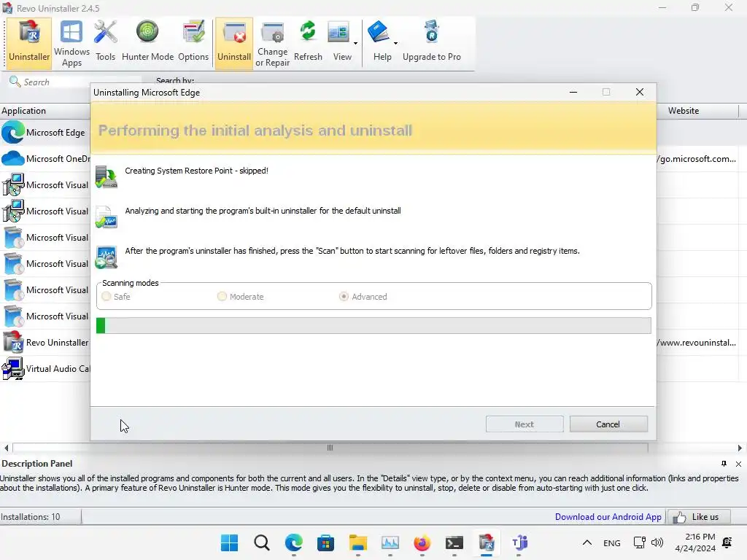
Task: Select the Advanced scanning mode
Action: click(363, 297)
